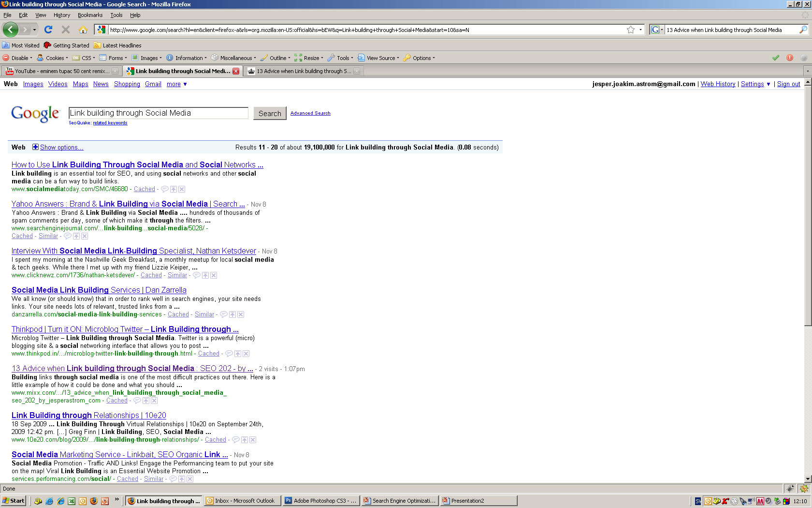812x508 pixels.
Task: Click View Source in the developer toolbar
Action: (378, 58)
